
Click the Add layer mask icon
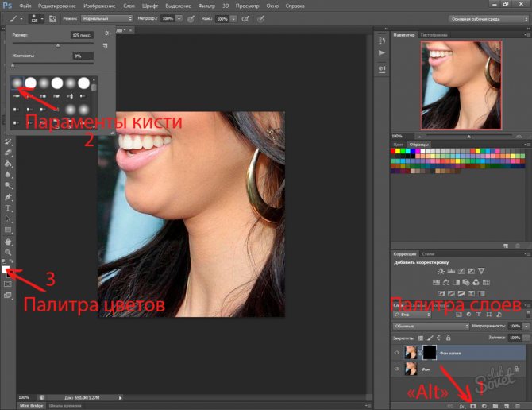(x=472, y=404)
